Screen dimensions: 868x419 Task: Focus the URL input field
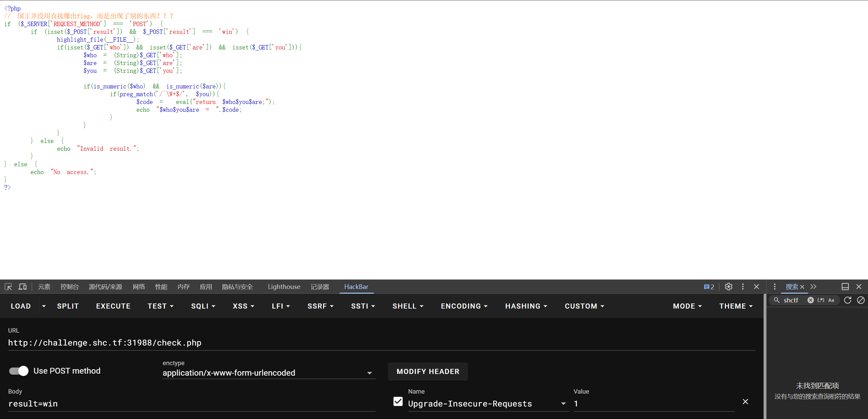[381, 343]
